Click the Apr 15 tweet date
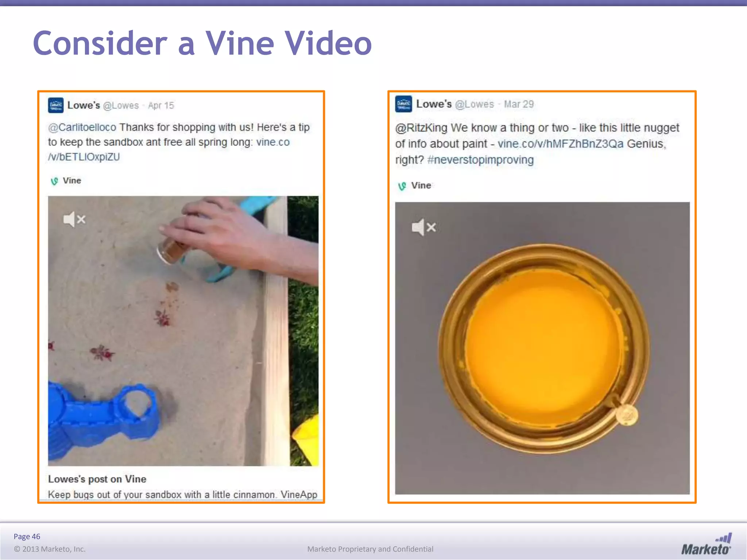The image size is (747, 560). [x=161, y=106]
